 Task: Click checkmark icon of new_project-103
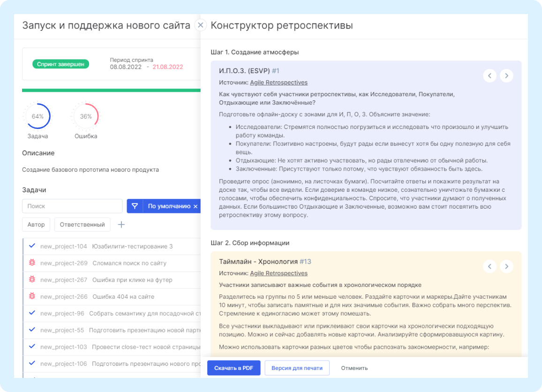(x=32, y=347)
